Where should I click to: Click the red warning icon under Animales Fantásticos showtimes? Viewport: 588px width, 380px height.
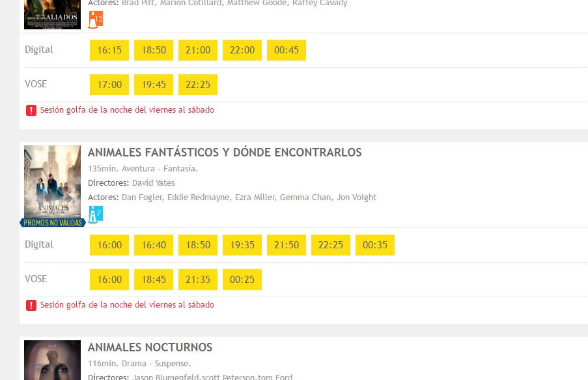point(31,305)
